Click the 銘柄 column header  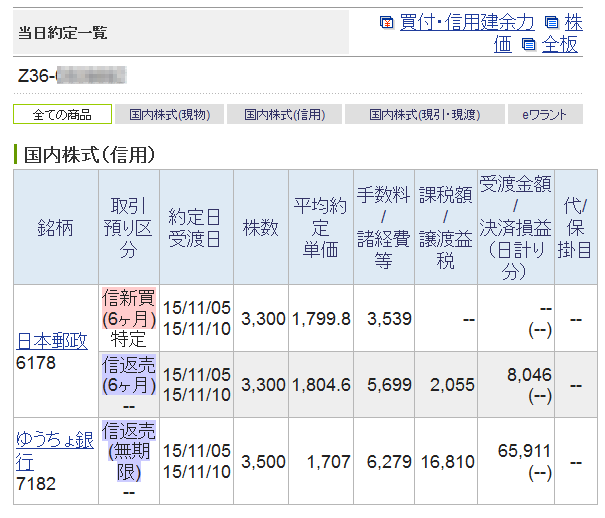point(56,227)
